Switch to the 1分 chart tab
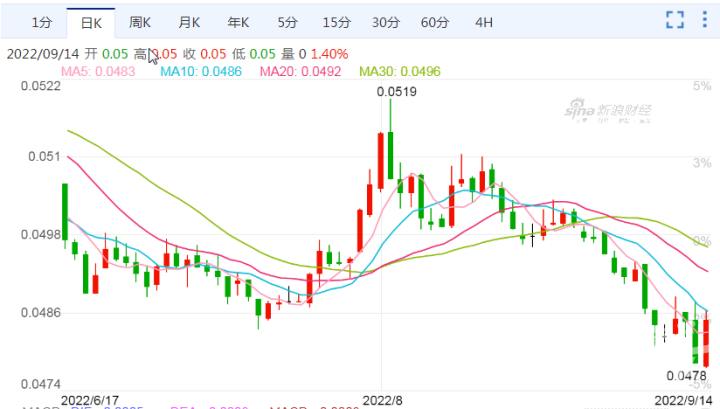 point(42,22)
